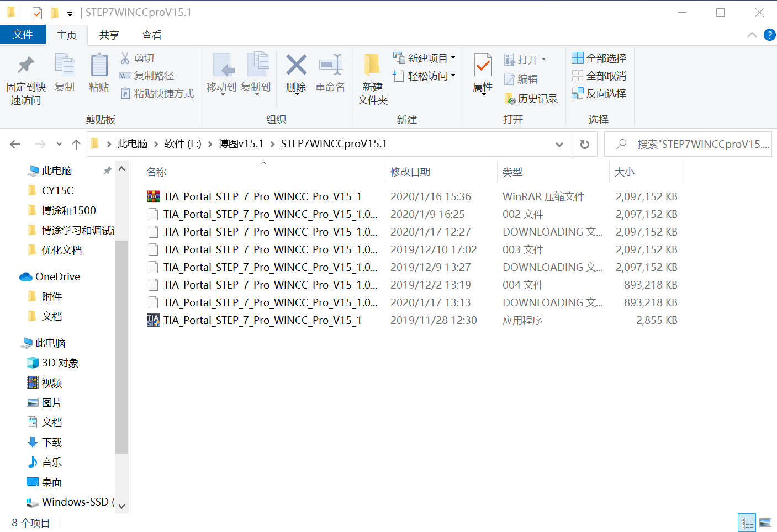Expand the Open button dropdown
The image size is (777, 532).
543,59
